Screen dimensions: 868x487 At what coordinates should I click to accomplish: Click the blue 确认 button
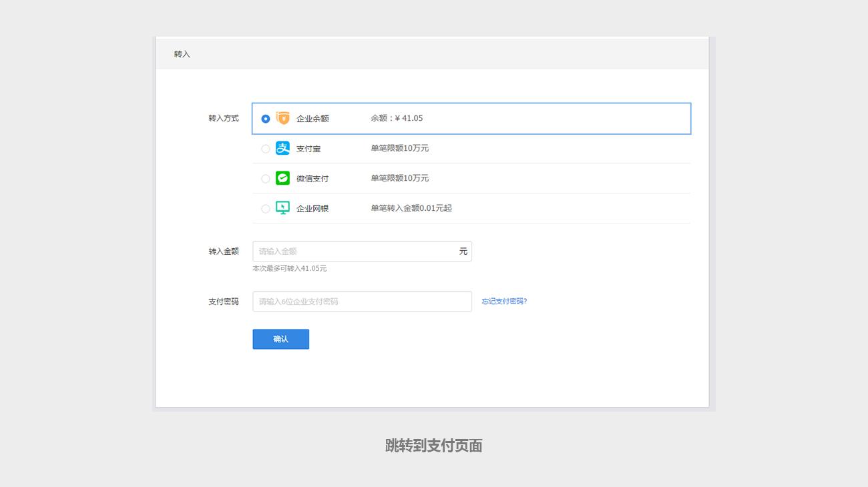click(x=280, y=339)
